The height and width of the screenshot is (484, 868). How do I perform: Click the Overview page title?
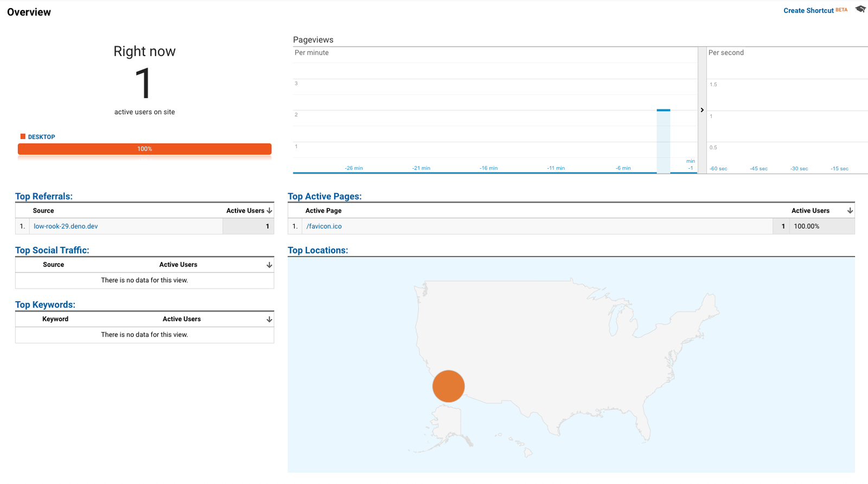[29, 12]
